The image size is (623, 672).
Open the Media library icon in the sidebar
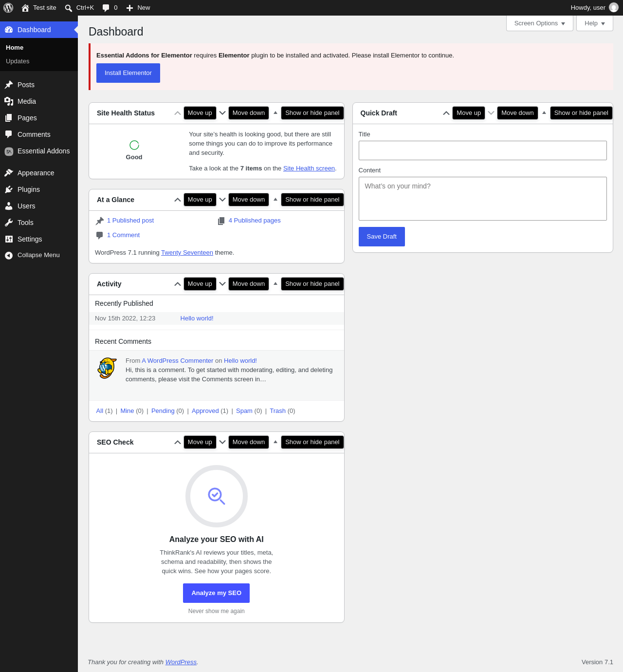coord(9,101)
